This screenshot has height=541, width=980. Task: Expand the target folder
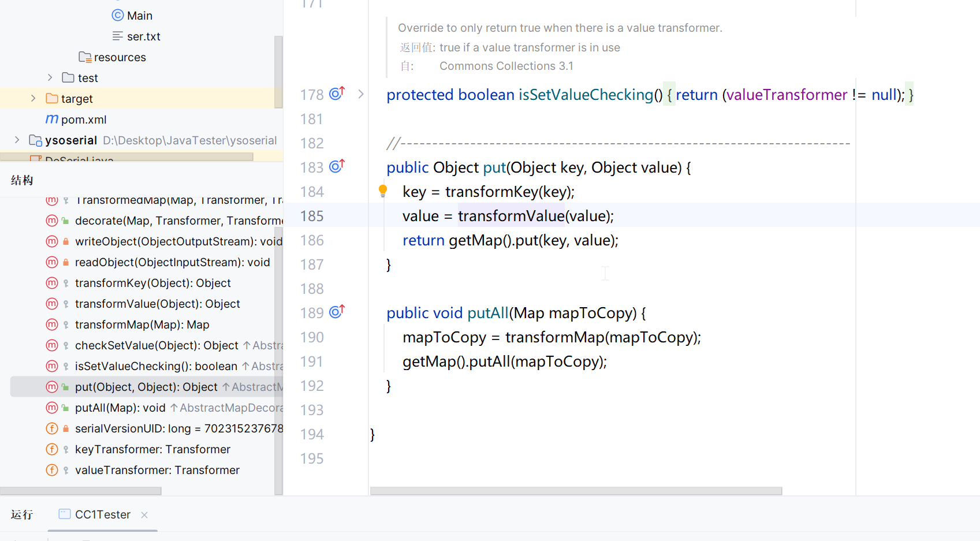coord(33,98)
